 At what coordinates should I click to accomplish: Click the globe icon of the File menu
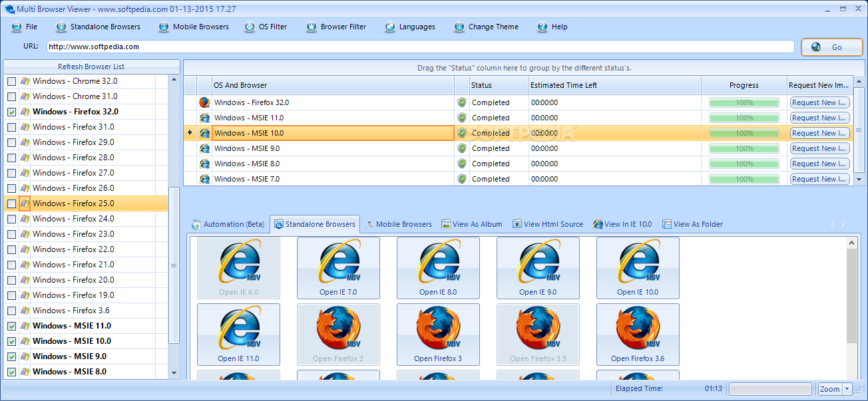pos(17,27)
